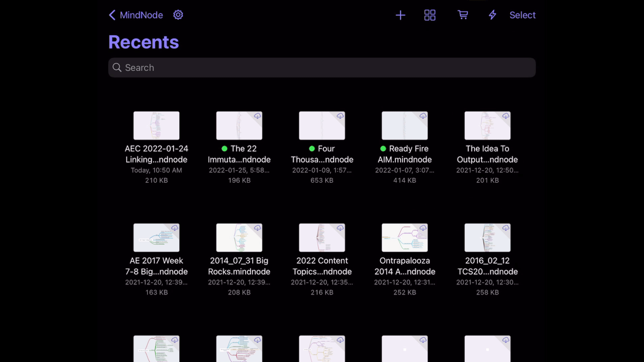Click the date 'Today, 10:50 AM'
Viewport: 644px width, 362px height.
tap(156, 170)
